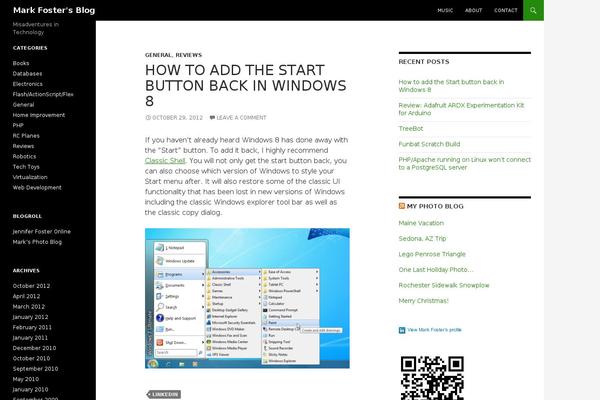Open the March 2012 archive

tap(29, 307)
